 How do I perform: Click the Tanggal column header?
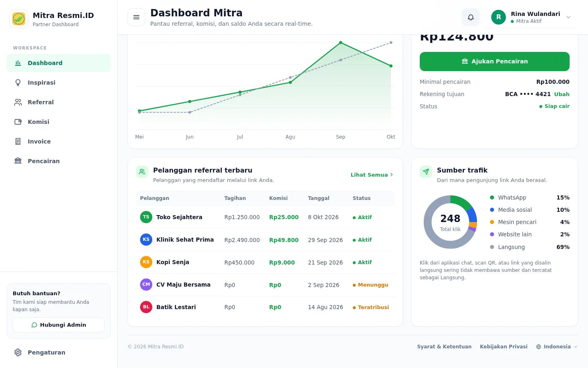[318, 198]
